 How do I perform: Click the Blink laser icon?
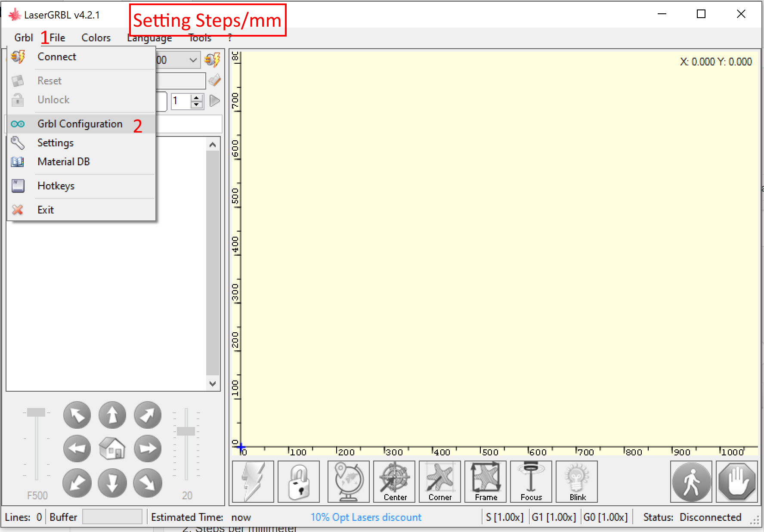[x=576, y=481]
